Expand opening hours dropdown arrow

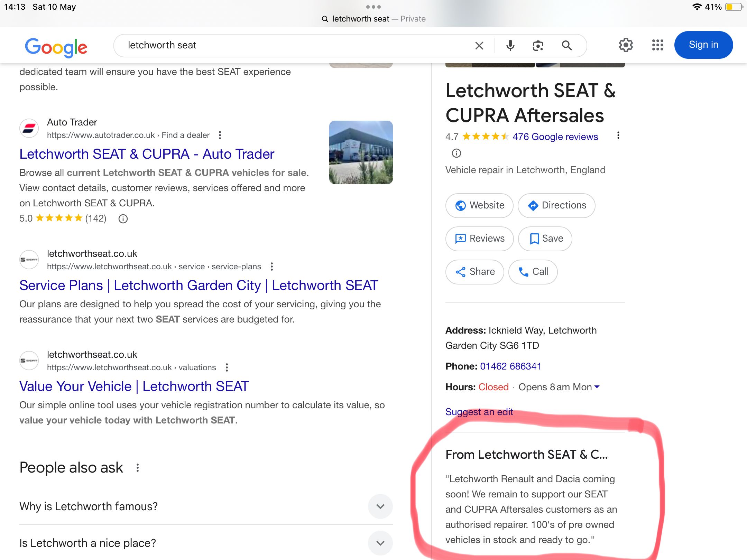click(x=597, y=387)
